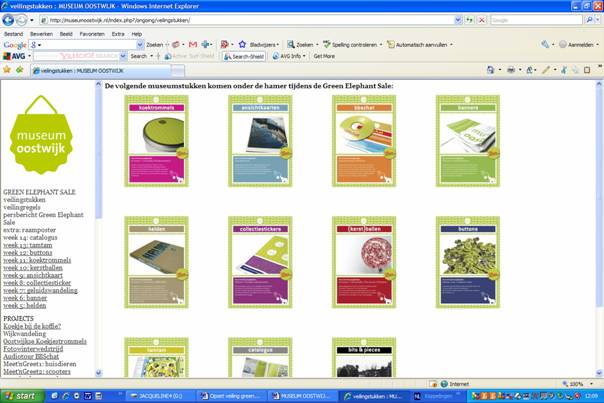Click the main page scrollbar down arrow
Screen dimensions: 604x403
pos(599,373)
